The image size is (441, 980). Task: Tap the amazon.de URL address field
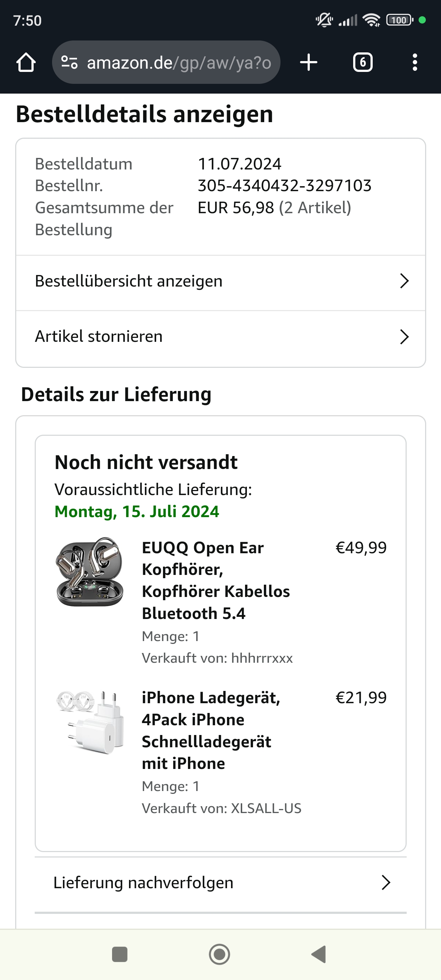tap(179, 63)
